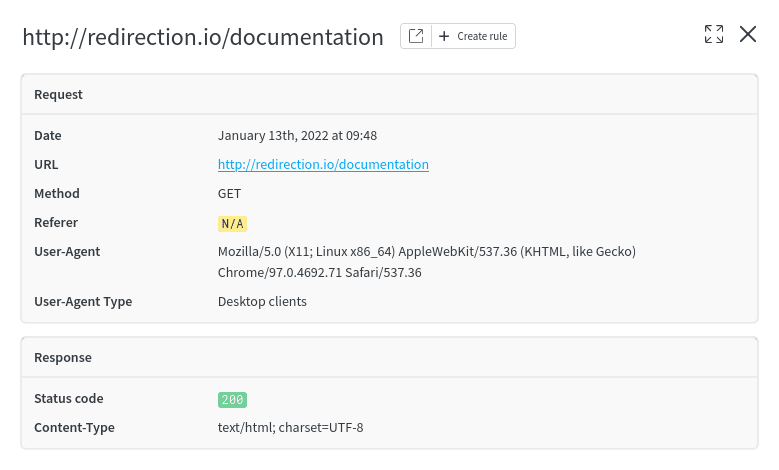Image resolution: width=779 pixels, height=470 pixels.
Task: Click the Mozilla/5.0 user-agent string
Action: coord(427,262)
